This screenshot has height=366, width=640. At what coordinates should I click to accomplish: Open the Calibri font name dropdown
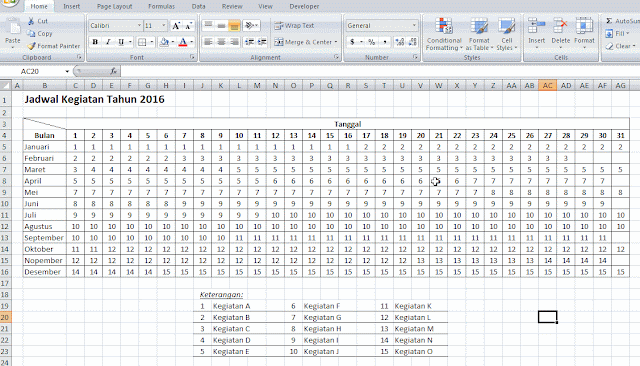pos(139,26)
